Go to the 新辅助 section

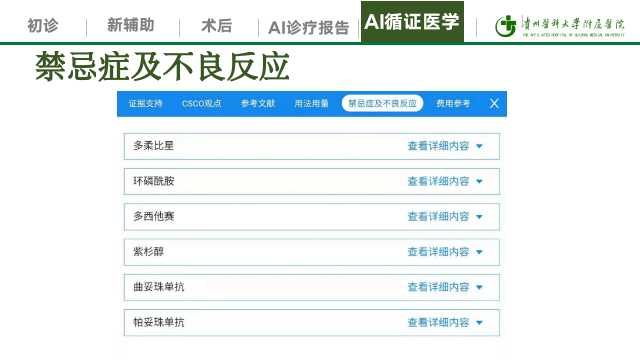point(131,25)
